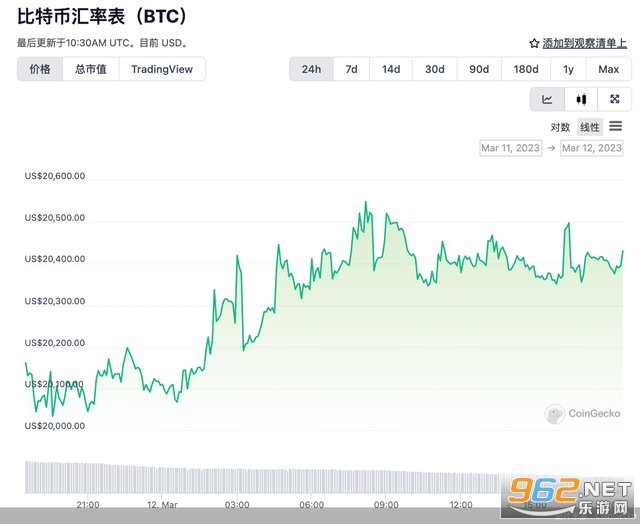Screen dimensions: 640x524
Task: Show the Max time range
Action: pyautogui.click(x=609, y=69)
